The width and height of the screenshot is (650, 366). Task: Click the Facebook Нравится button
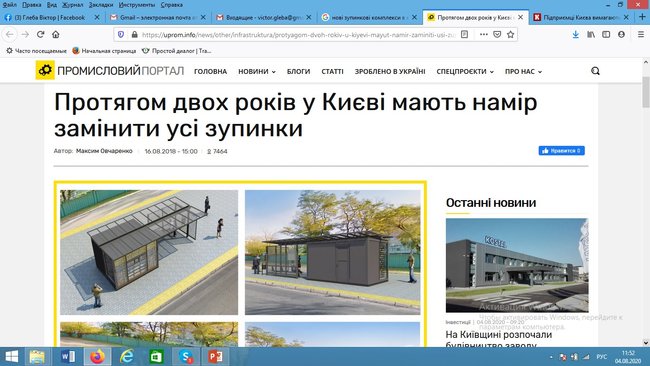click(562, 150)
